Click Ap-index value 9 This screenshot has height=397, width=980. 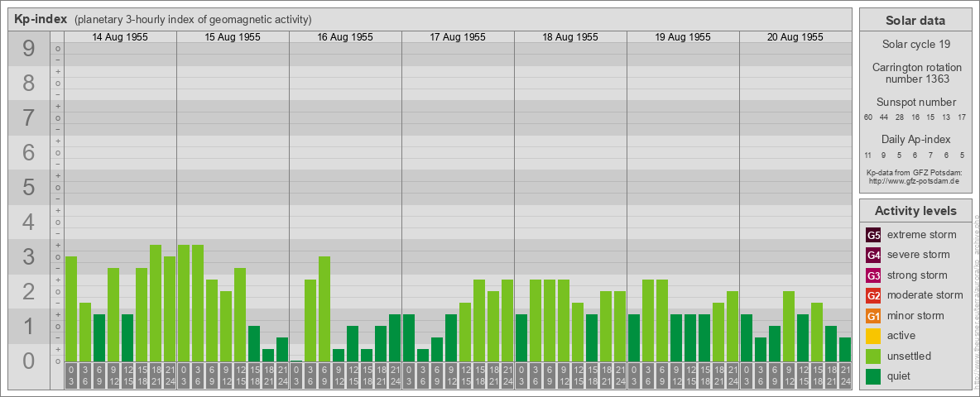884,155
